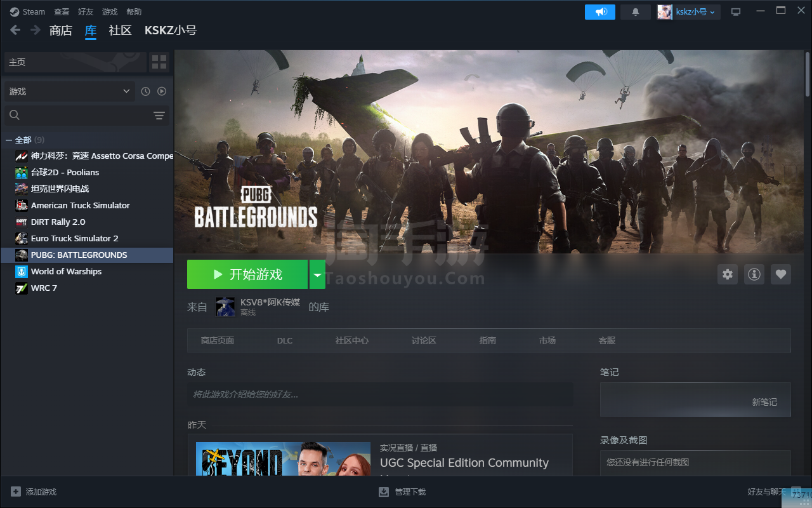Click the megaphone announcements button
Screen dimensions: 812x508
(x=600, y=12)
